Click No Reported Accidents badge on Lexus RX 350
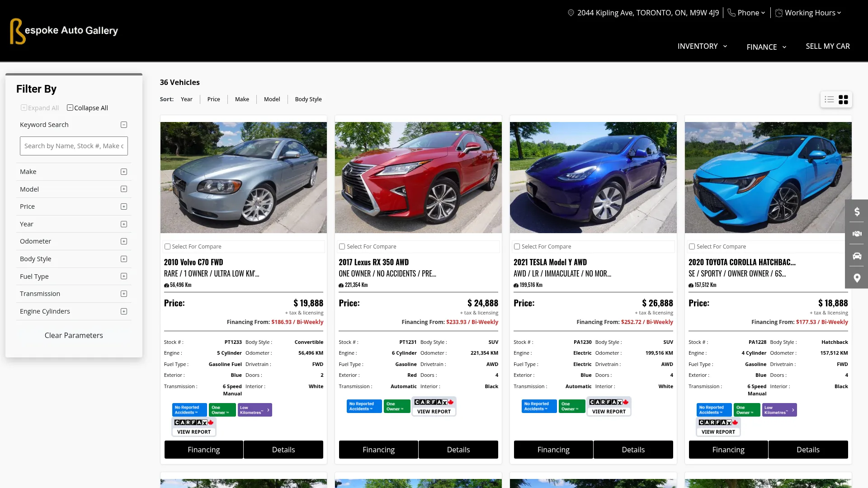The image size is (868, 488). pos(364,406)
